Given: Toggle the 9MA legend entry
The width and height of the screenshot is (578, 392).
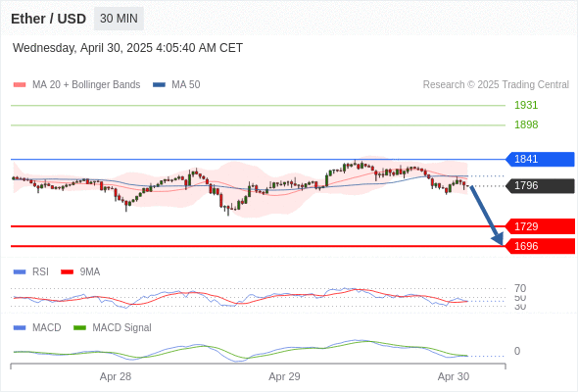Looking at the screenshot, I should tap(80, 271).
